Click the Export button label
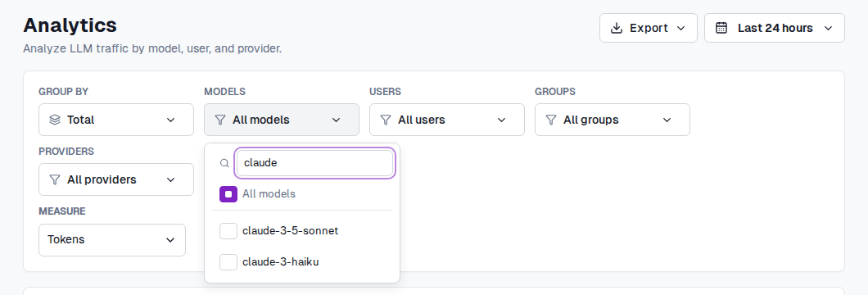The image size is (868, 295). [x=649, y=28]
